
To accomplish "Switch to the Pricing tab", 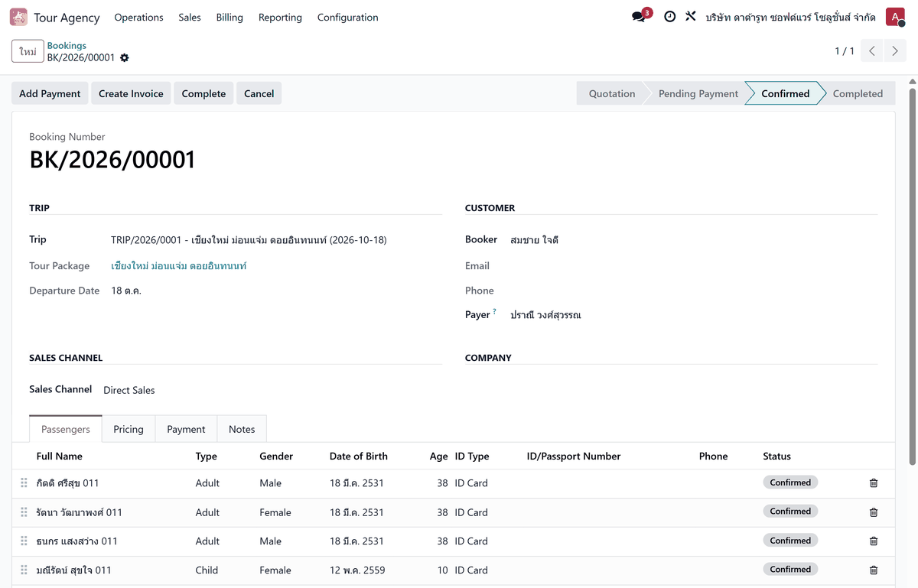I will coord(129,429).
